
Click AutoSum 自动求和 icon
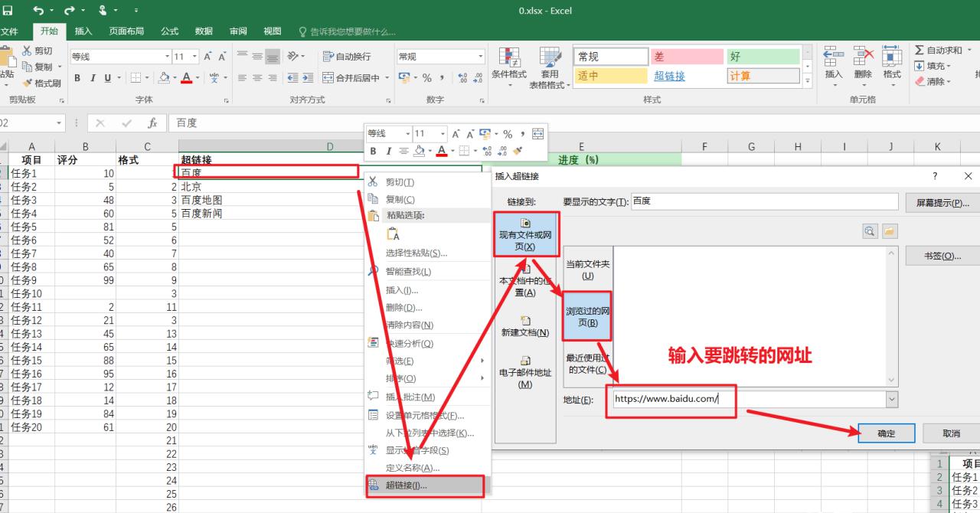point(920,51)
